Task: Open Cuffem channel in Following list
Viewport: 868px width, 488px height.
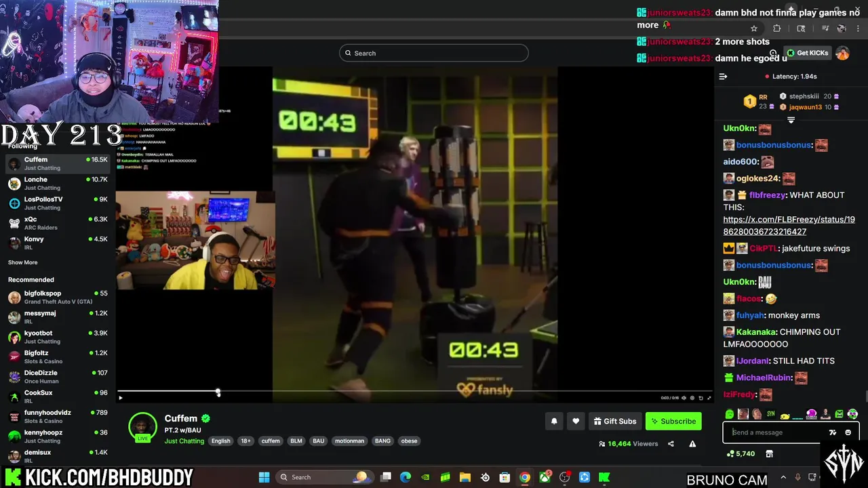Action: (x=58, y=163)
